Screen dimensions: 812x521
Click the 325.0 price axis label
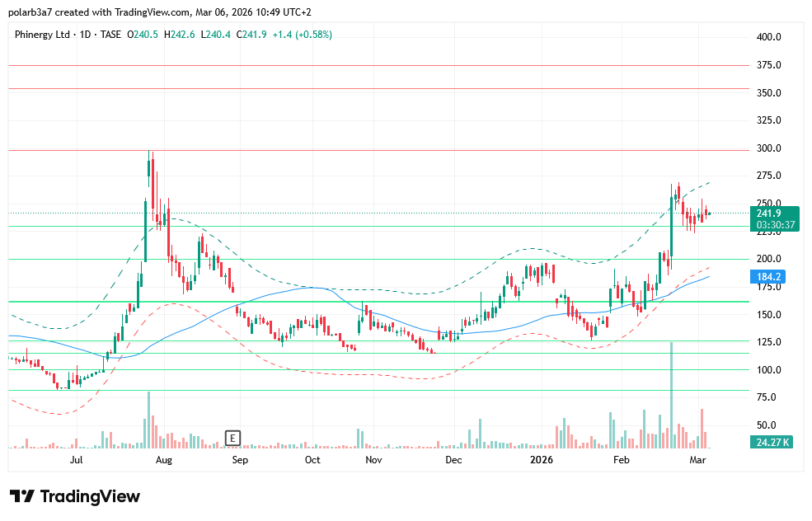tap(768, 120)
